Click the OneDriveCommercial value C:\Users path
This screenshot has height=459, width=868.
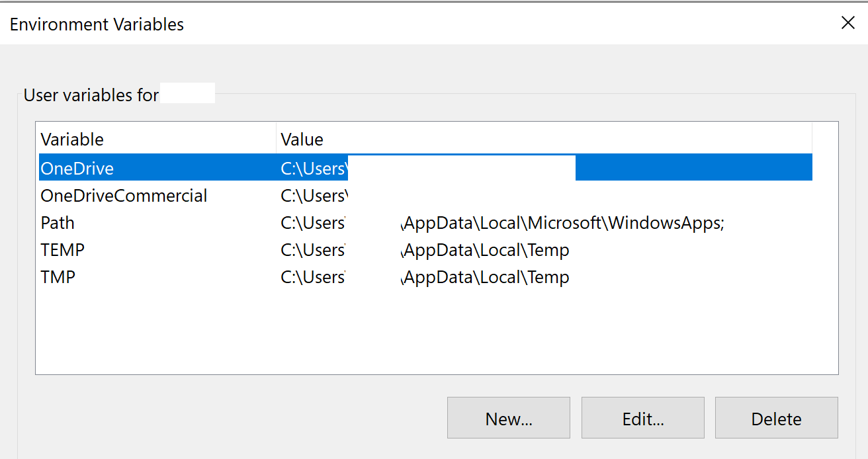(x=314, y=196)
